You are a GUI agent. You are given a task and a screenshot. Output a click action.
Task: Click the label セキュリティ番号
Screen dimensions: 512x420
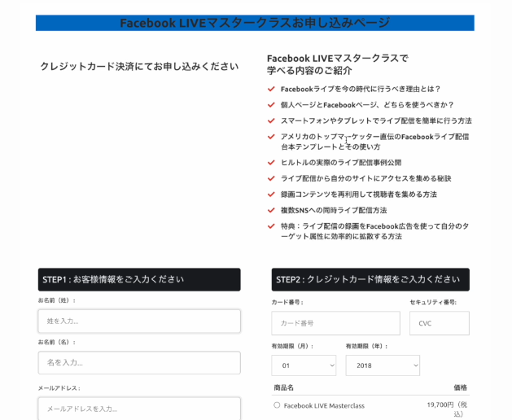coord(433,303)
